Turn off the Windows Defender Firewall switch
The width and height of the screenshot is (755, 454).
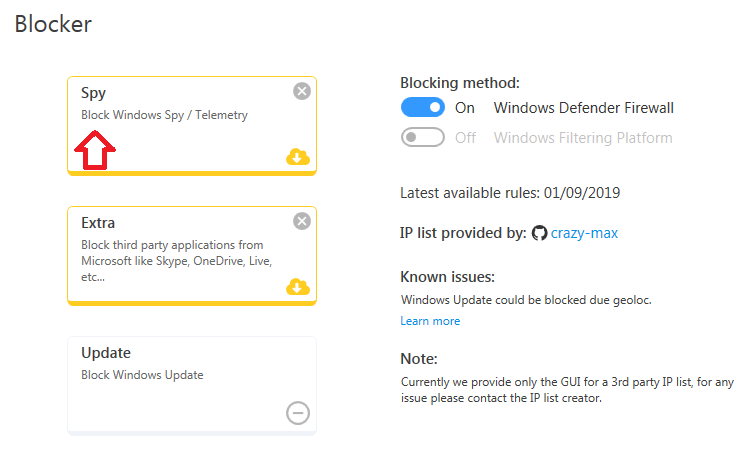coord(423,108)
